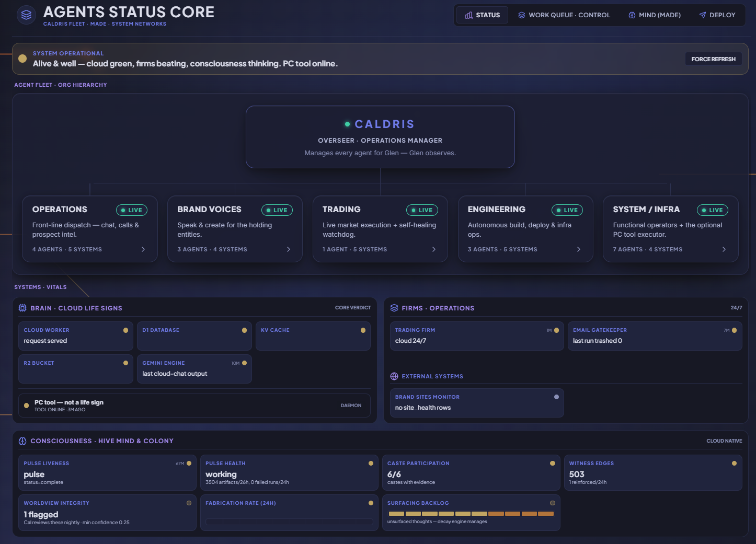Click the Fabrication Rate progress bar
The width and height of the screenshot is (756, 544).
[x=289, y=522]
